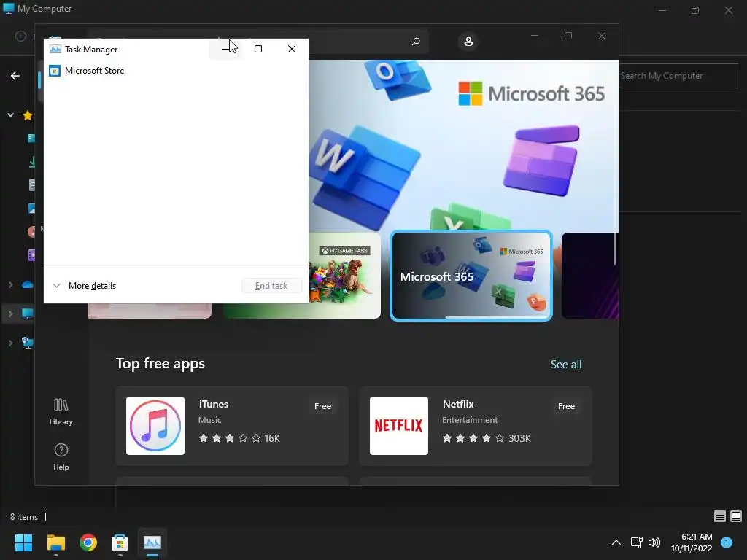Select Microsoft Store row in Task Manager
The image size is (747, 560).
(176, 71)
